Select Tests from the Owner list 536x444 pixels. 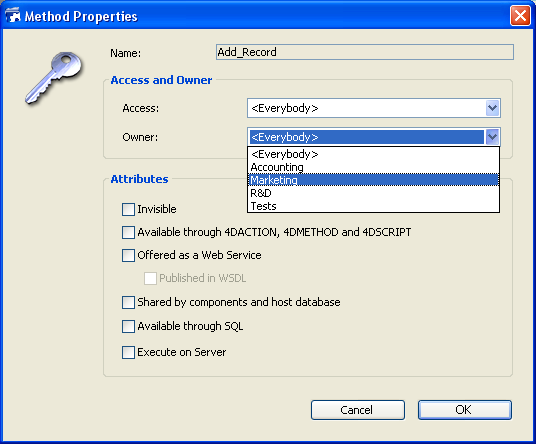tap(373, 206)
